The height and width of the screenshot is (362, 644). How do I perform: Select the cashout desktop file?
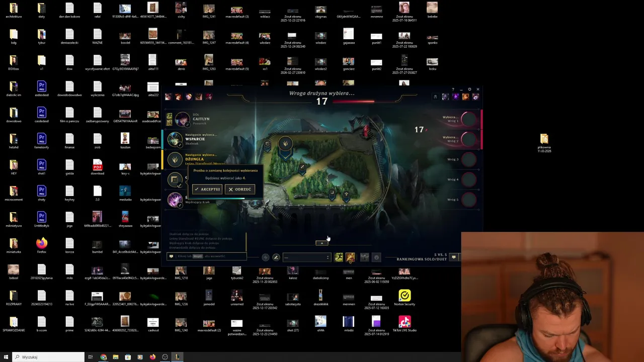[x=153, y=324]
